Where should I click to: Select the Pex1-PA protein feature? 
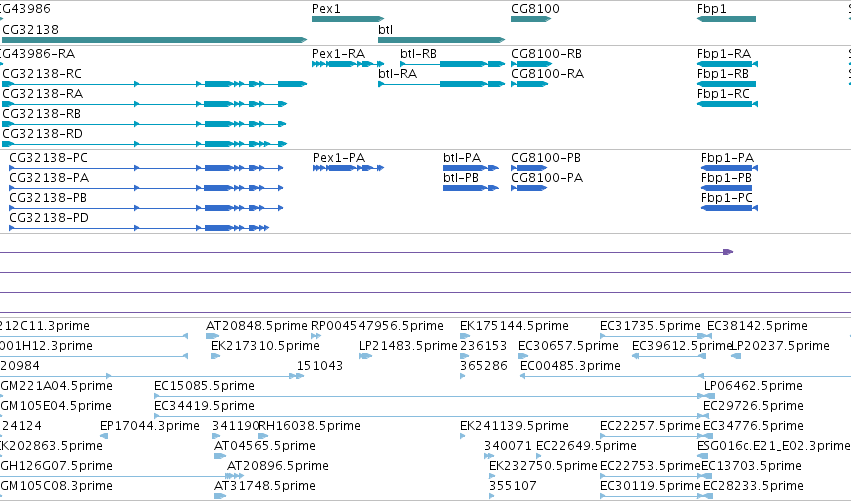348,168
